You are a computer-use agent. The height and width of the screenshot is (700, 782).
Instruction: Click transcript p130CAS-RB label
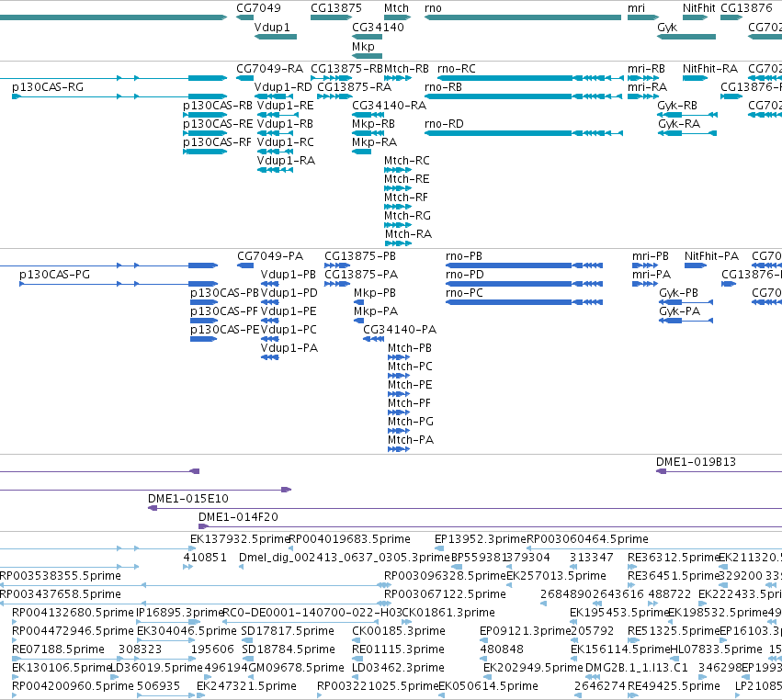[218, 106]
